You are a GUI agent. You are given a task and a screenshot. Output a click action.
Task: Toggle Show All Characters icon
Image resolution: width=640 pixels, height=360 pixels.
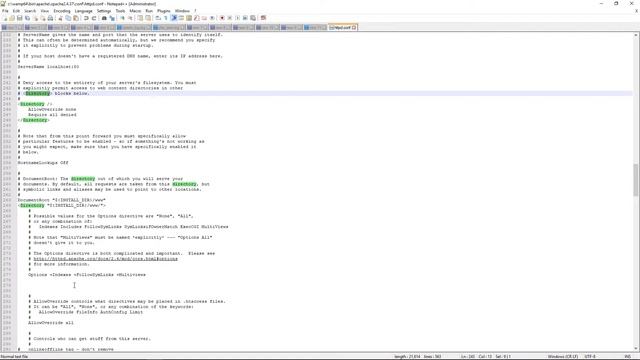coord(165,18)
